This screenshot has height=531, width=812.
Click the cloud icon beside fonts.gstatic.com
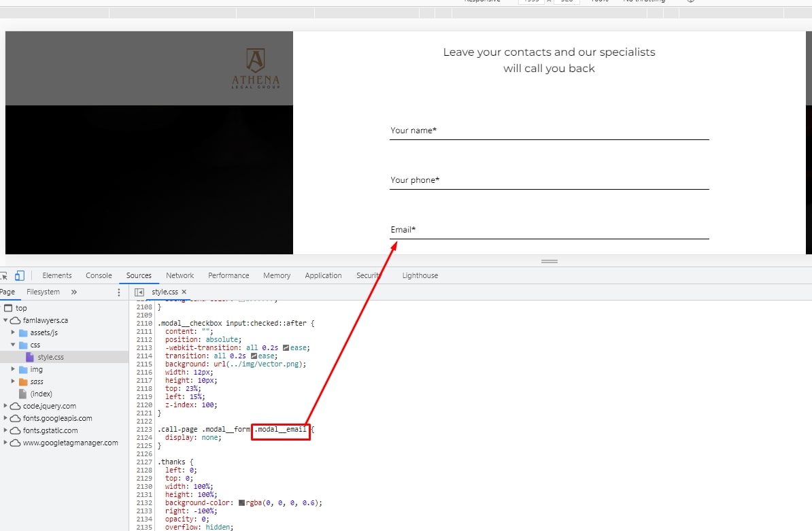tap(16, 430)
